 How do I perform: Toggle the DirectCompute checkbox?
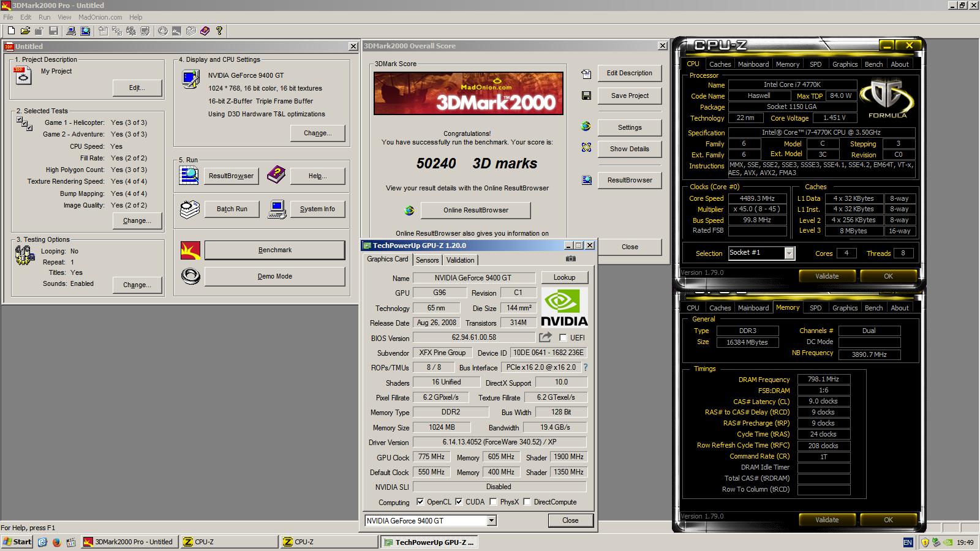pyautogui.click(x=527, y=502)
